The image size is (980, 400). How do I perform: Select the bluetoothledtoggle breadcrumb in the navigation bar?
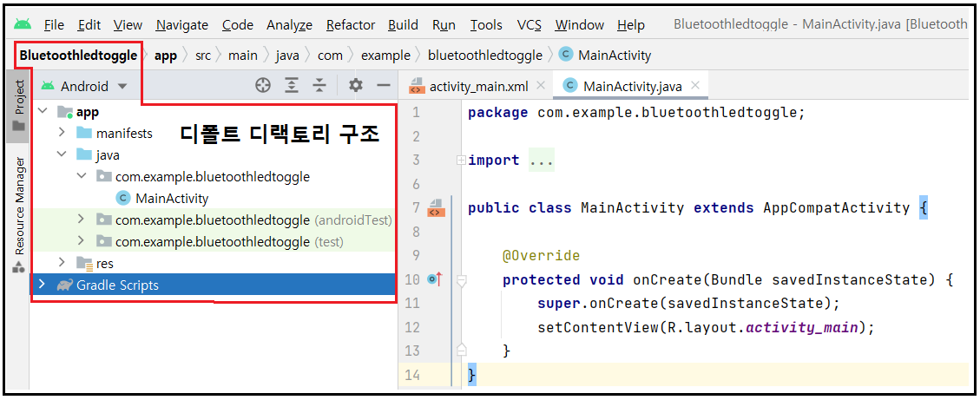click(485, 55)
